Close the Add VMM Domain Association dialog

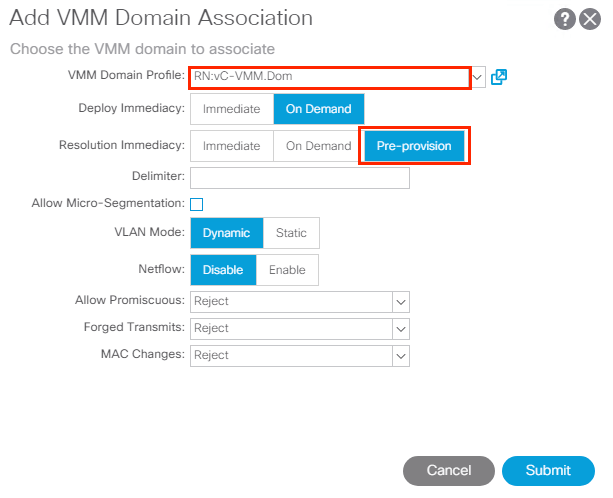click(x=588, y=19)
